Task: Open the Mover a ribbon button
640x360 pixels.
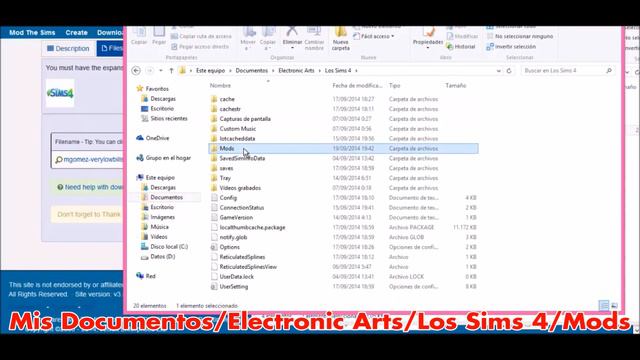Action: pyautogui.click(x=248, y=39)
